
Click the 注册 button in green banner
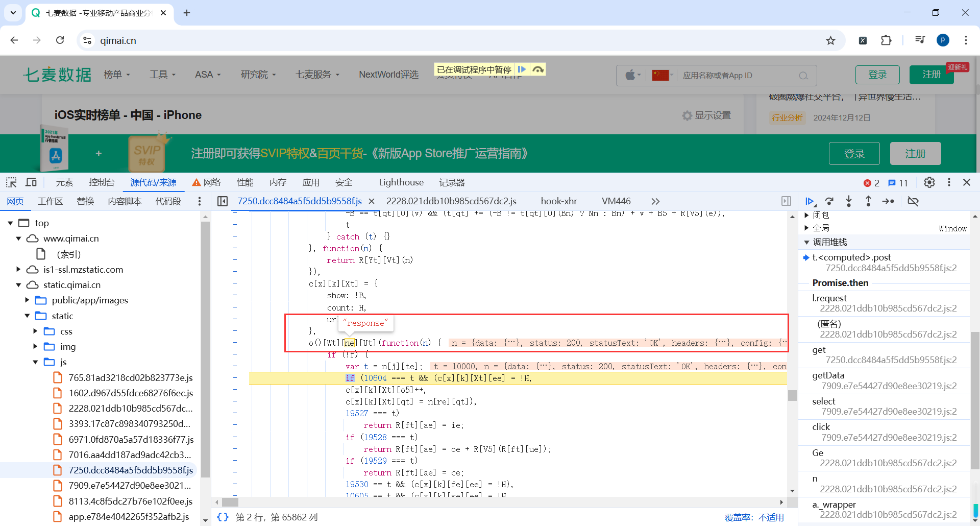coord(916,153)
